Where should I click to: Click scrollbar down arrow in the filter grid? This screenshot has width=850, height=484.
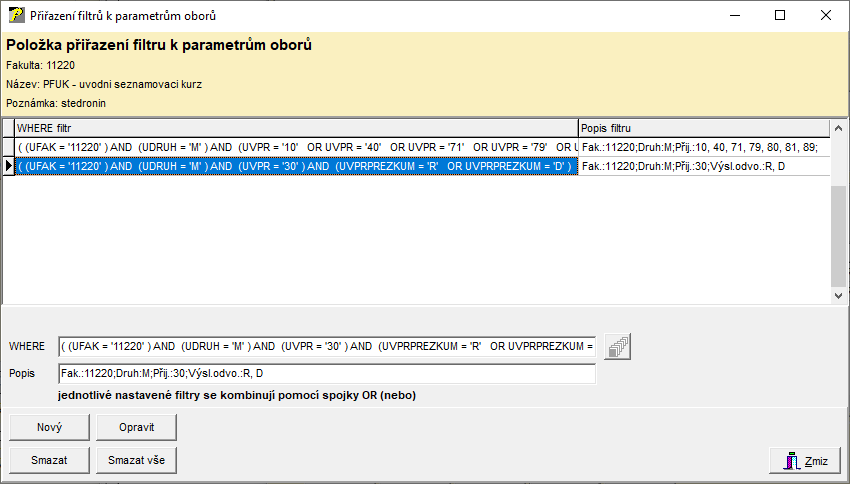pyautogui.click(x=838, y=296)
